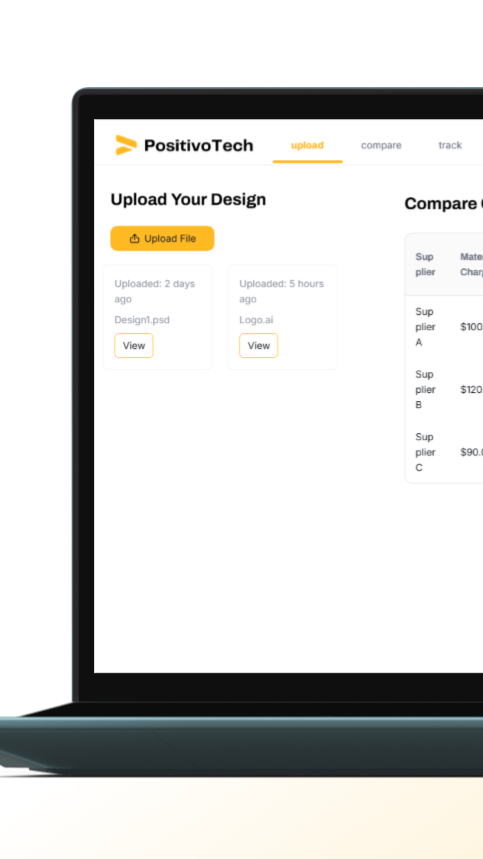Click the Material Charge column header
Image resolution: width=483 pixels, height=859 pixels.
click(472, 265)
